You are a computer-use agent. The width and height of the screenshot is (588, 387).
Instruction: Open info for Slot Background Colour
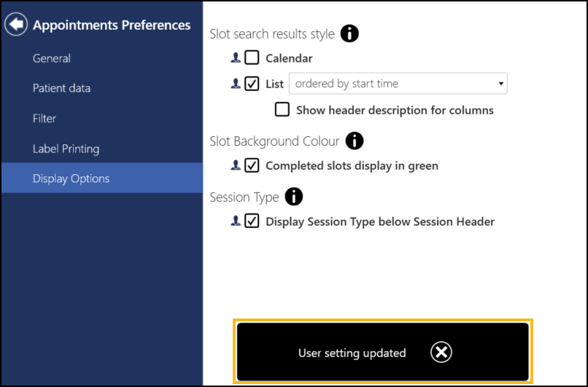tap(355, 141)
